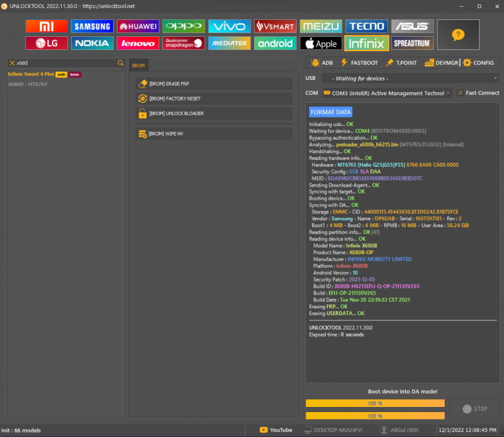The width and height of the screenshot is (504, 437).
Task: Click the 'Elapsed time : 8 seconds' line
Action: coord(336,335)
